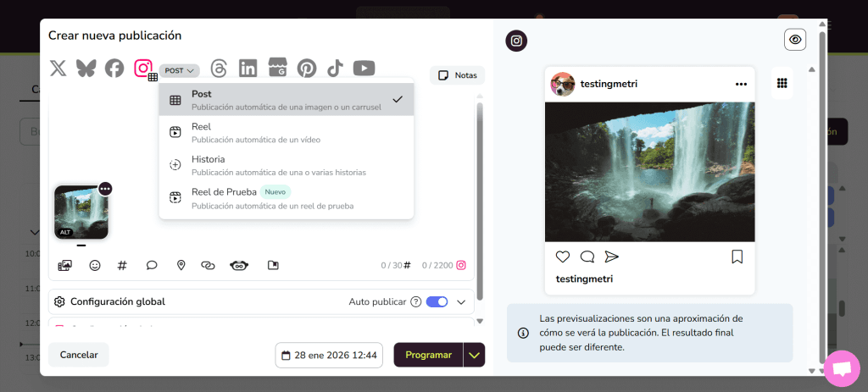This screenshot has height=392, width=868.
Task: Click the saved templates folder icon
Action: (273, 265)
